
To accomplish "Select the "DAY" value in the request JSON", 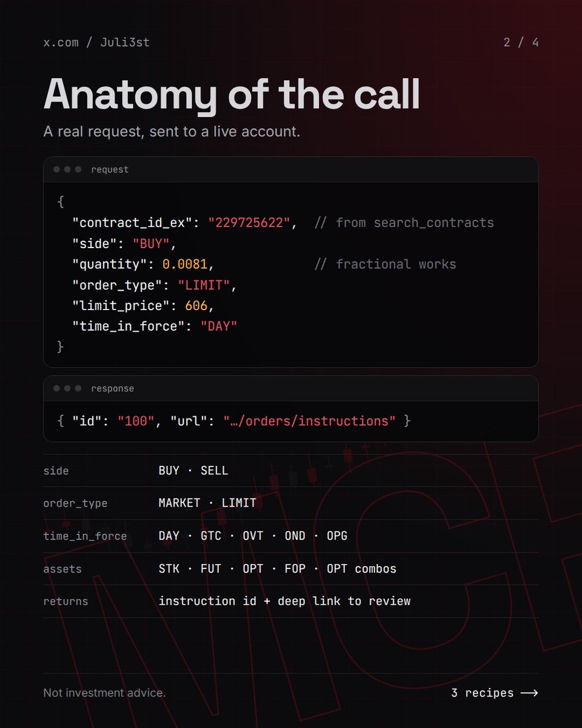I will point(219,326).
